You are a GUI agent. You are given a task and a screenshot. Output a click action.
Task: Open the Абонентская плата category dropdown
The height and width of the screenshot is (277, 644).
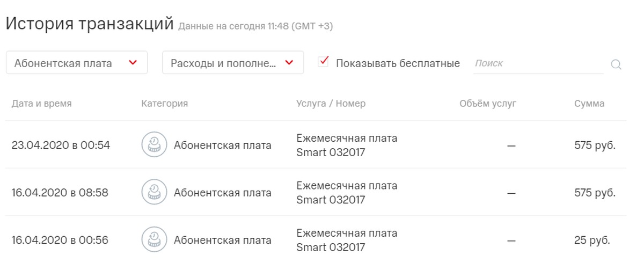[x=77, y=63]
